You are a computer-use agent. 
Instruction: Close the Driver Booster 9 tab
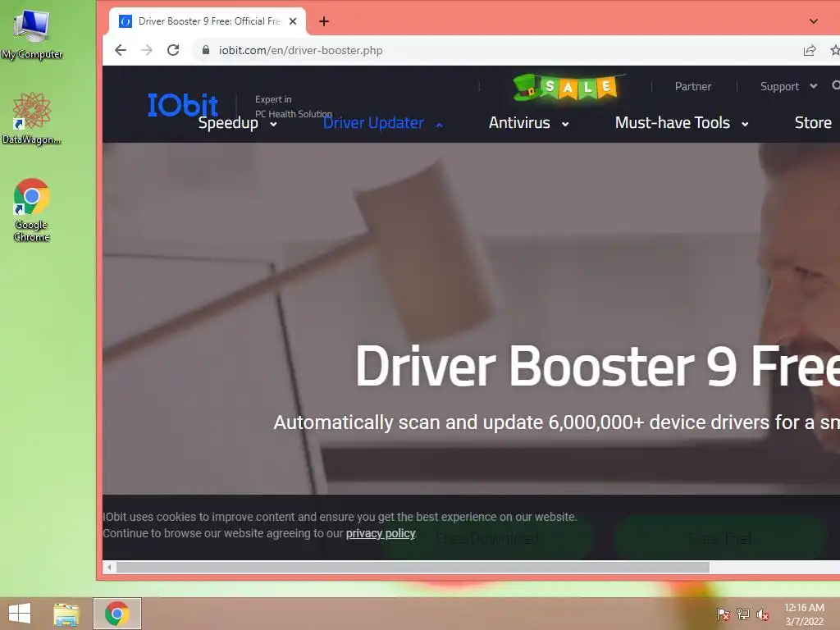293,21
